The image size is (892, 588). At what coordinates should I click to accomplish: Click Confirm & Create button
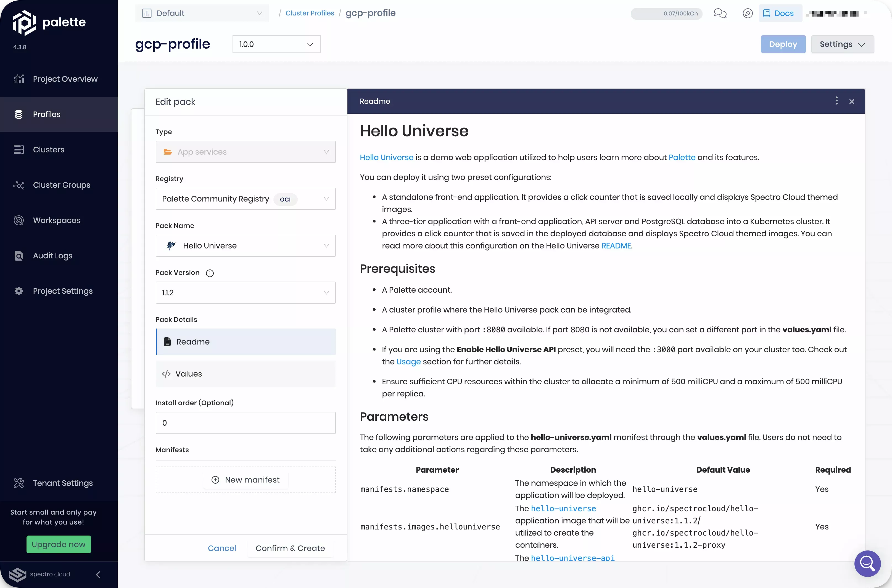(290, 548)
